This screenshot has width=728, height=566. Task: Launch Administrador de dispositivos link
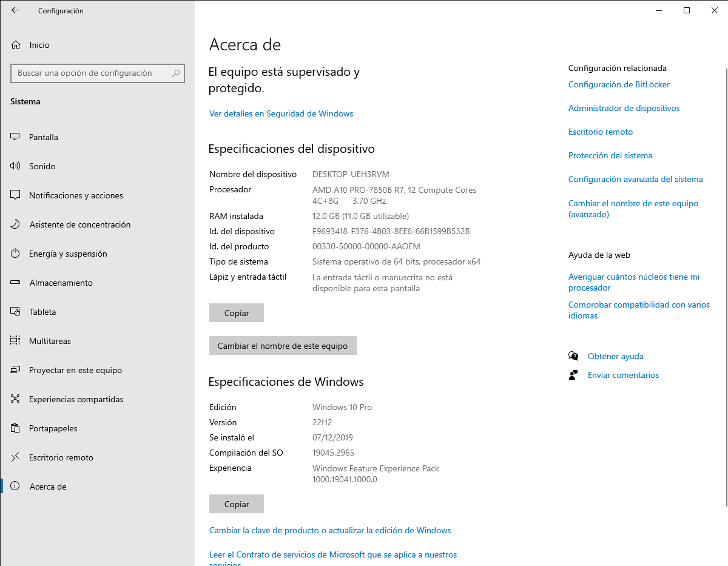click(624, 108)
